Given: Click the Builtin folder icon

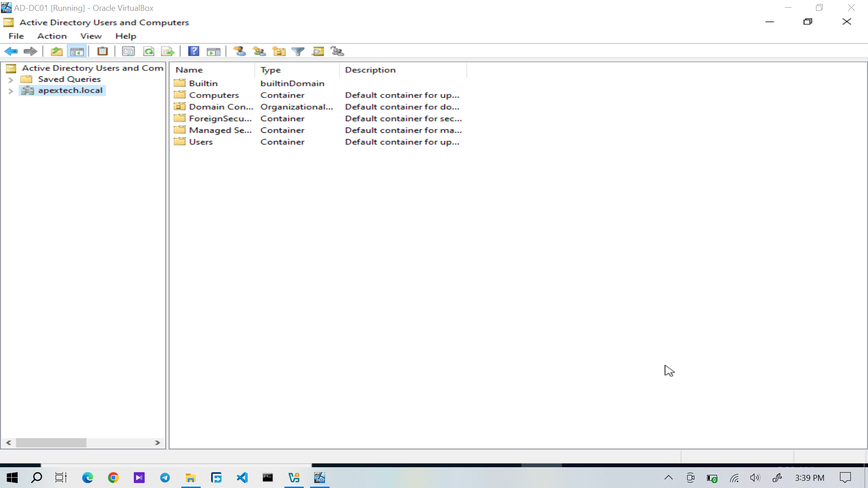Looking at the screenshot, I should [x=180, y=83].
